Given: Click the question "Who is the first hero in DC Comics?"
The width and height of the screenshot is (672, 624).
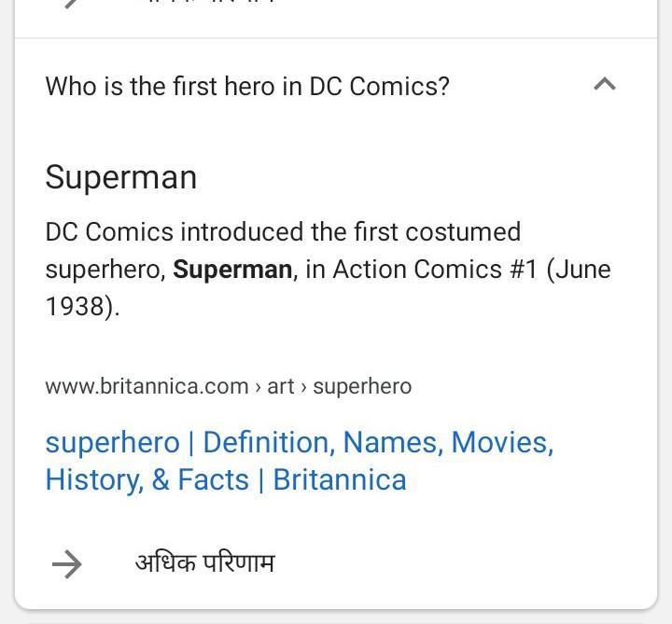Looking at the screenshot, I should coord(247,87).
